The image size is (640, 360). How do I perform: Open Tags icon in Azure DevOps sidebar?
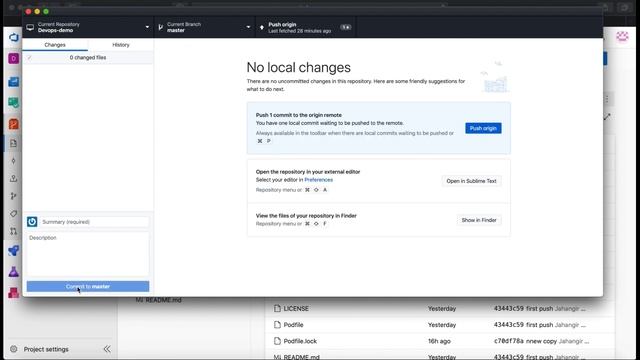click(x=13, y=213)
